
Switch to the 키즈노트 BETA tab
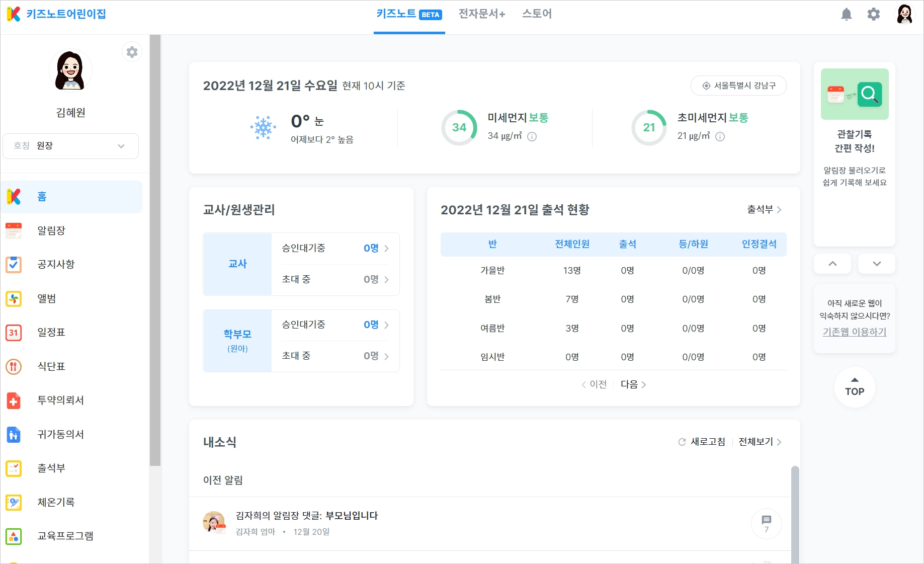coord(409,14)
